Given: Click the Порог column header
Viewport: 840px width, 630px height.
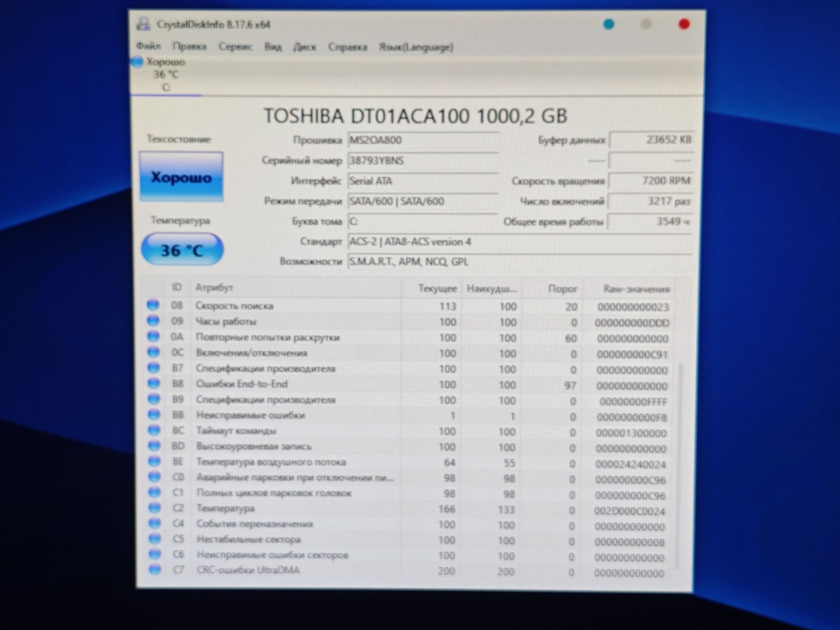Looking at the screenshot, I should pyautogui.click(x=552, y=288).
